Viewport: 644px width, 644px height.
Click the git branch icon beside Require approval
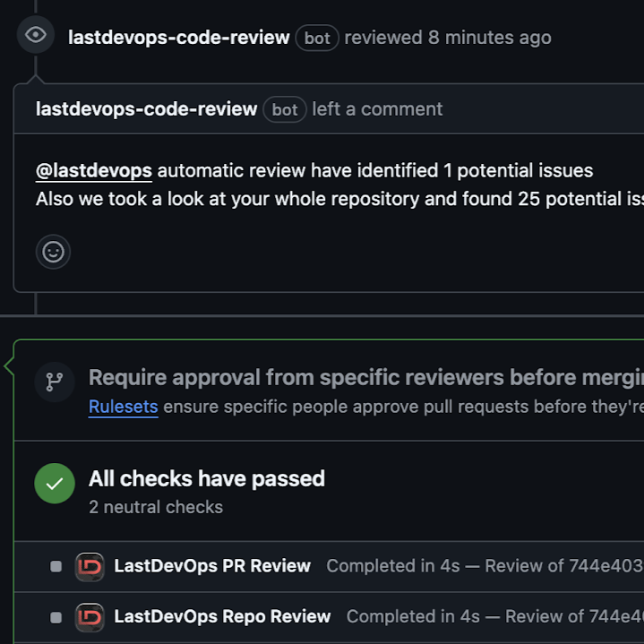pos(55,382)
